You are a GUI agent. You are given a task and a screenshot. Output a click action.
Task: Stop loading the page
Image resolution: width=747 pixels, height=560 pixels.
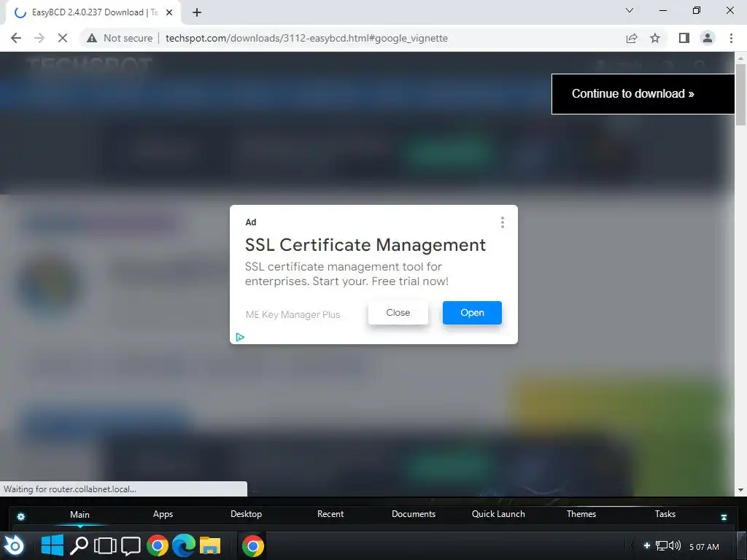[x=63, y=38]
